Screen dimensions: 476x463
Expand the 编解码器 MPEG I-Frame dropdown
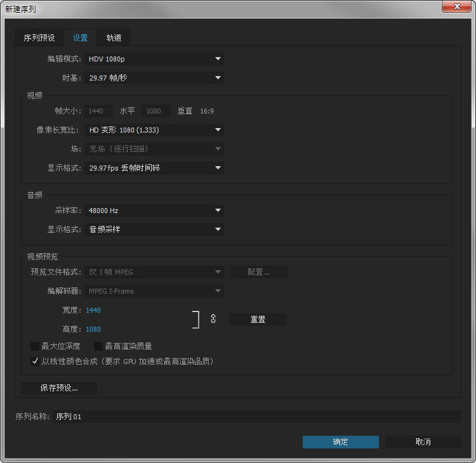pyautogui.click(x=154, y=291)
